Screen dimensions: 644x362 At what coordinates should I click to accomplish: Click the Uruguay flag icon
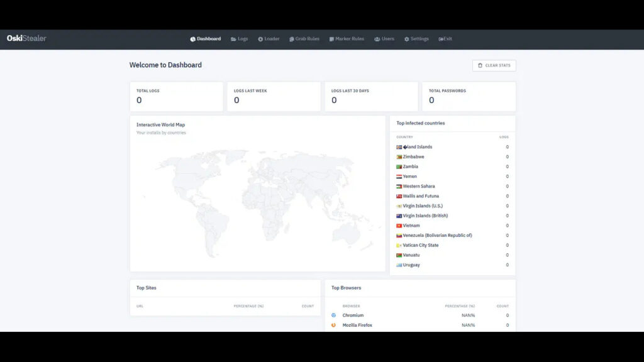(399, 265)
